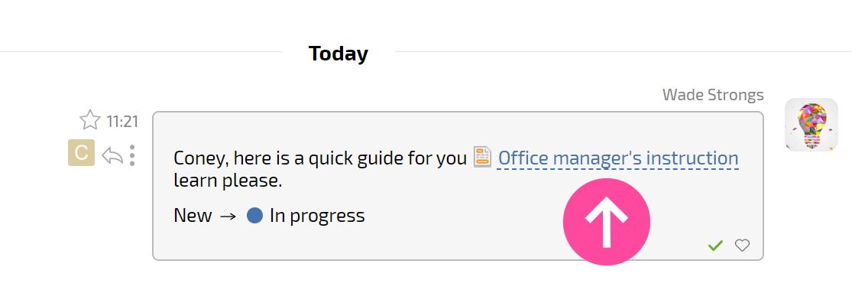Select the Wade Strongs sender name
868x303 pixels.
point(713,95)
